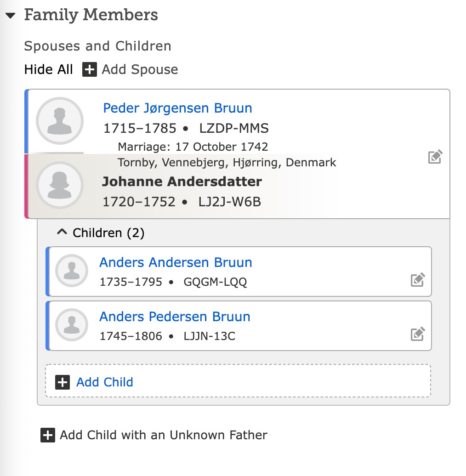Edit Anders Andersen Bruun's relationship pencil icon
Screen dimensions: 466x476
point(418,280)
